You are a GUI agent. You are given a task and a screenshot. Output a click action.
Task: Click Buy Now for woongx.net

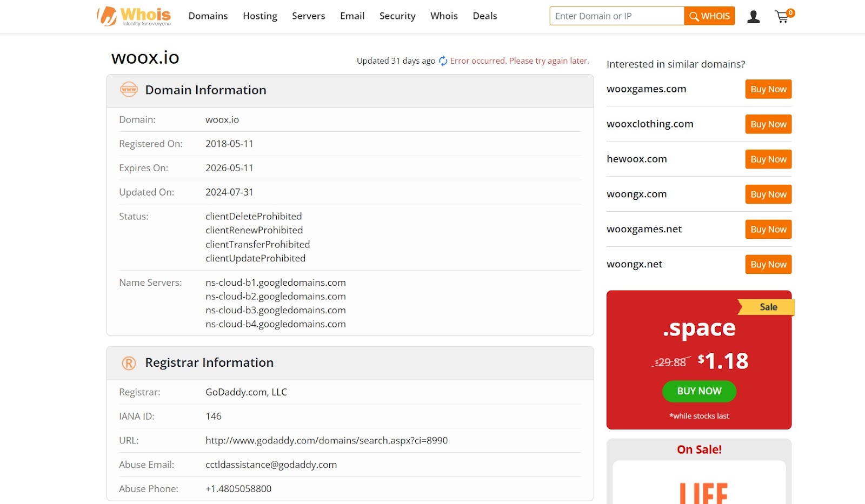coord(768,265)
